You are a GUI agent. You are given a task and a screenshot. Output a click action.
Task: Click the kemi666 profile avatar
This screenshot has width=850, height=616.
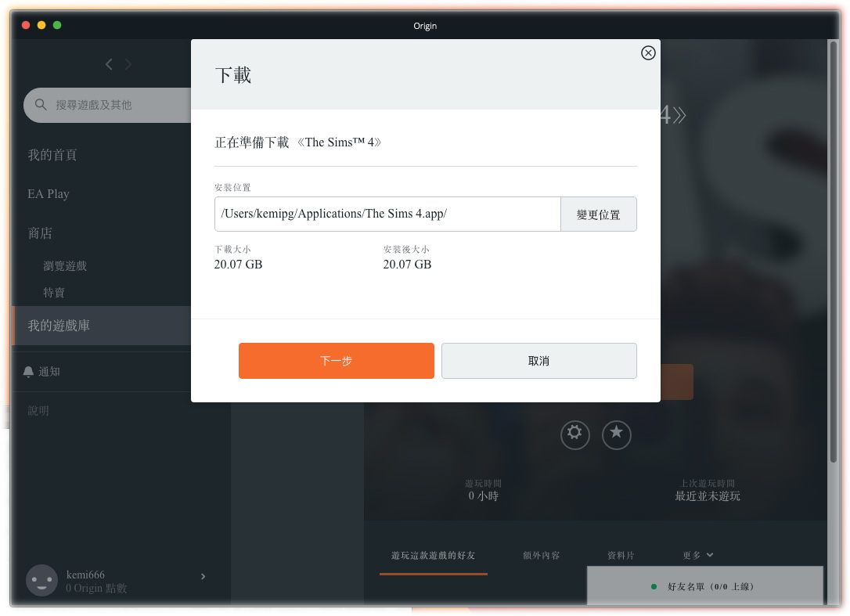(41, 580)
